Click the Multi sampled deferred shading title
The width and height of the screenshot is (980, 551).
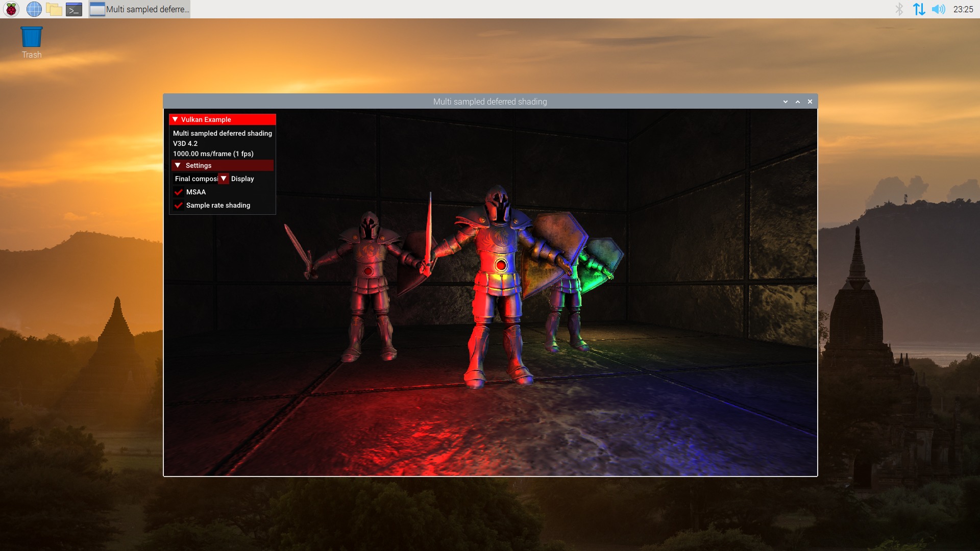(x=489, y=101)
